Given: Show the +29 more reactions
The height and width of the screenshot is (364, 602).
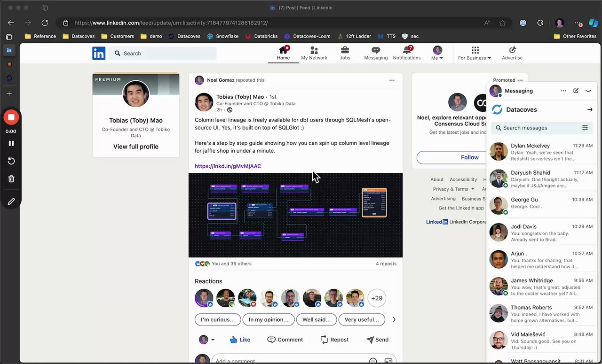Looking at the screenshot, I should (x=377, y=298).
